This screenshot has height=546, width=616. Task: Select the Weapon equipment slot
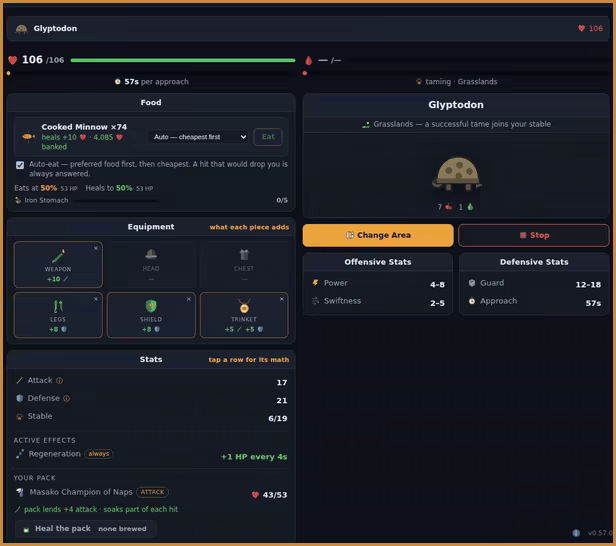coord(58,264)
